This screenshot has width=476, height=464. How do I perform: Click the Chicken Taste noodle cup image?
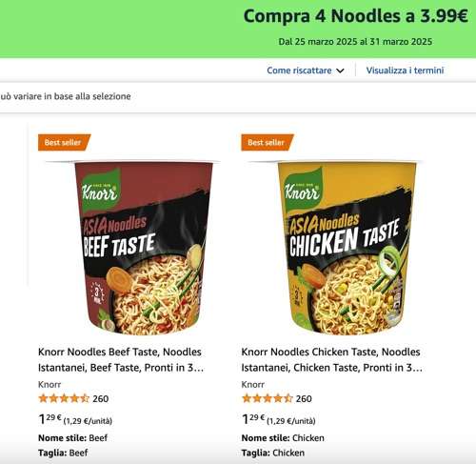pos(335,248)
